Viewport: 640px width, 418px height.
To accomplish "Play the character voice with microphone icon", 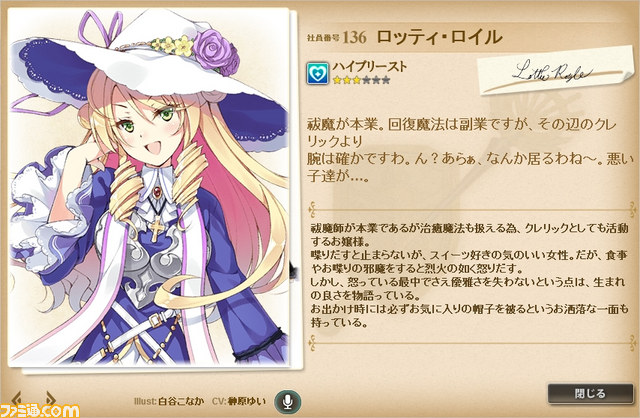I will pyautogui.click(x=288, y=401).
